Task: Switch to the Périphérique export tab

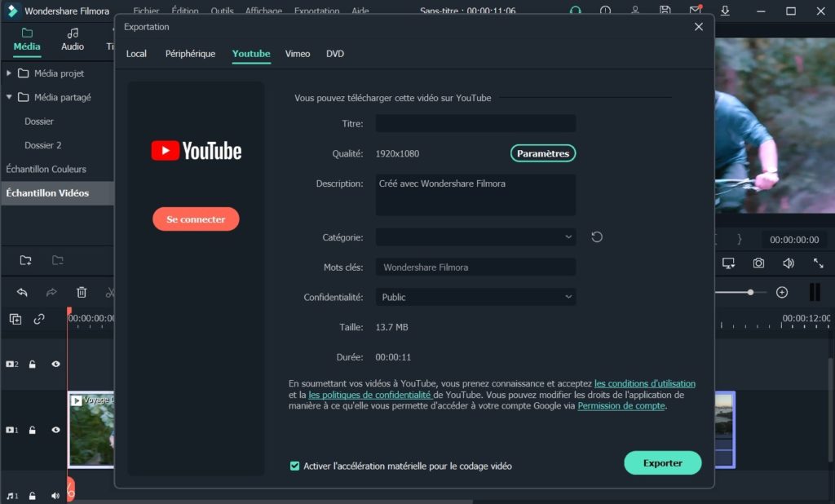Action: click(190, 54)
